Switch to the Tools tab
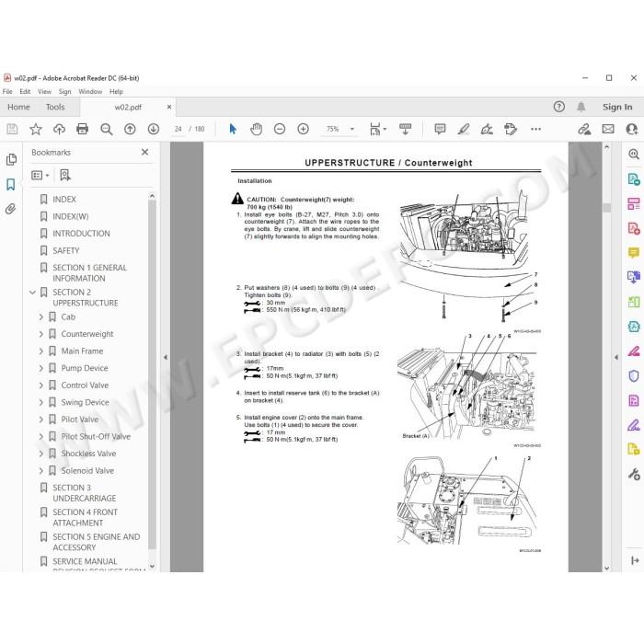The width and height of the screenshot is (644, 644). pyautogui.click(x=55, y=107)
